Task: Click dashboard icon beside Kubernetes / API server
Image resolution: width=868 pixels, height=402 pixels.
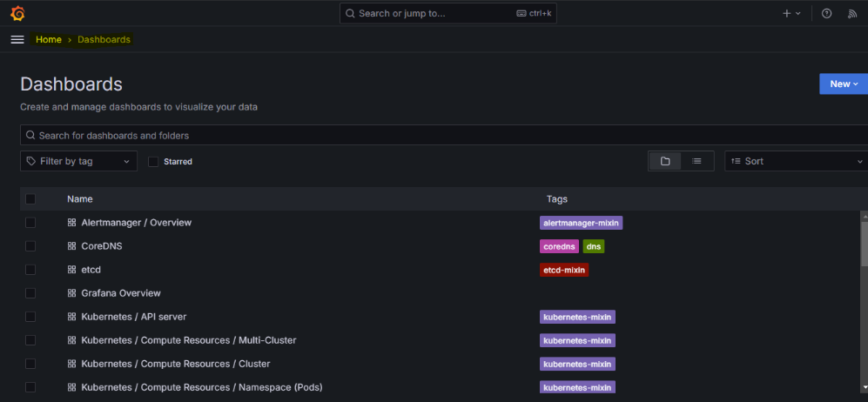Action: tap(71, 317)
